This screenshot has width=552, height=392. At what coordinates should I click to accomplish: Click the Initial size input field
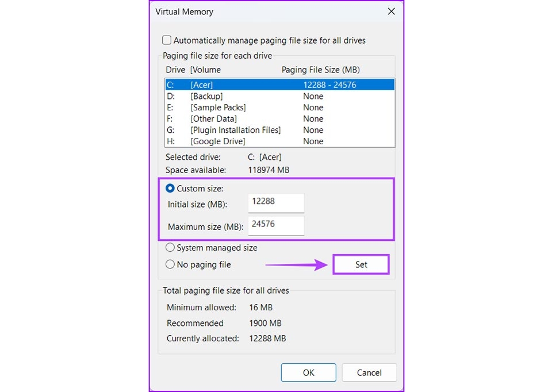pyautogui.click(x=276, y=202)
